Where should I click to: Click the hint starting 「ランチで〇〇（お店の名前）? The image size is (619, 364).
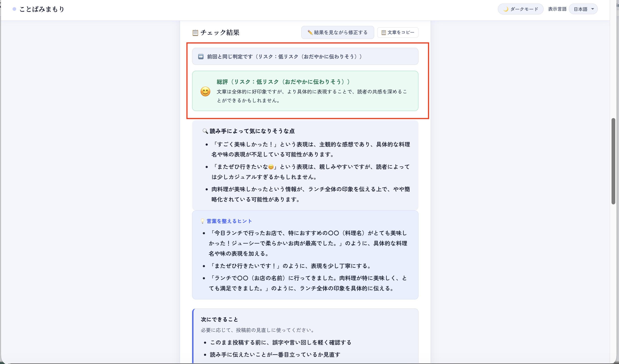pyautogui.click(x=308, y=283)
